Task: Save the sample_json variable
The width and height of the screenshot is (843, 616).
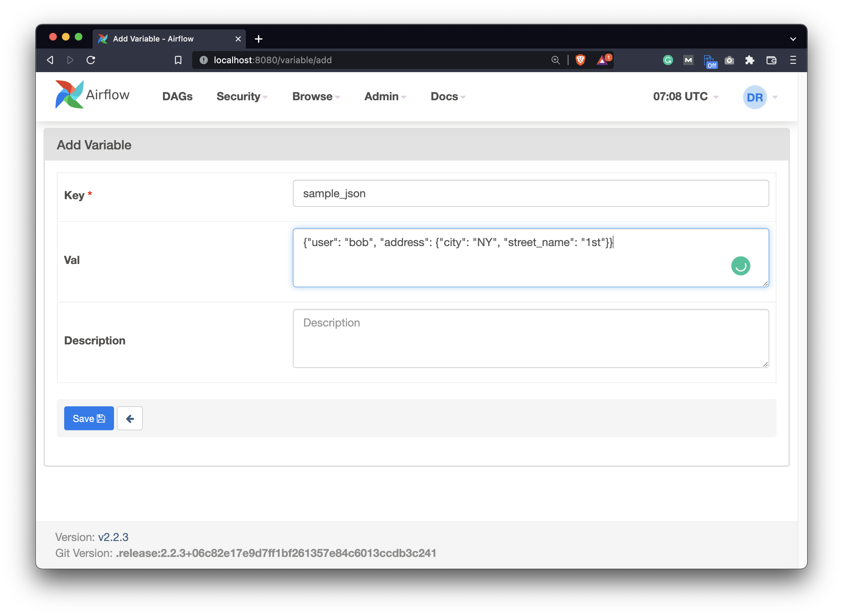Action: 89,418
